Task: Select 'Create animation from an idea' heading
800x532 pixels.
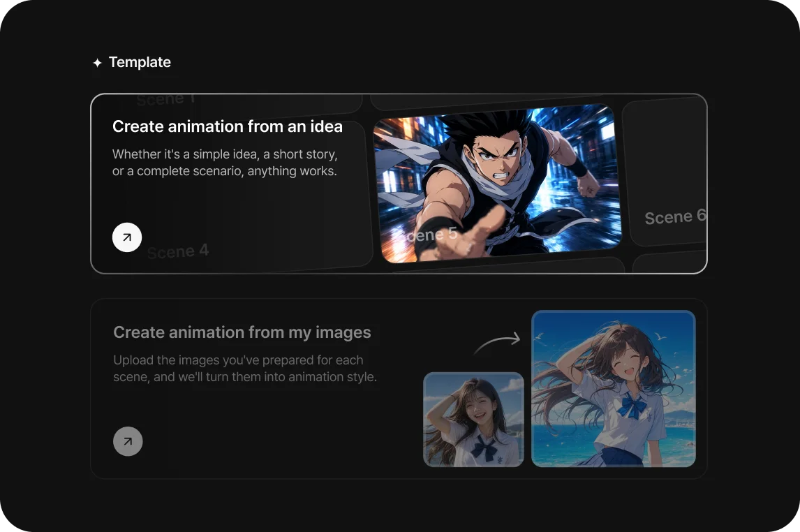Action: [228, 126]
